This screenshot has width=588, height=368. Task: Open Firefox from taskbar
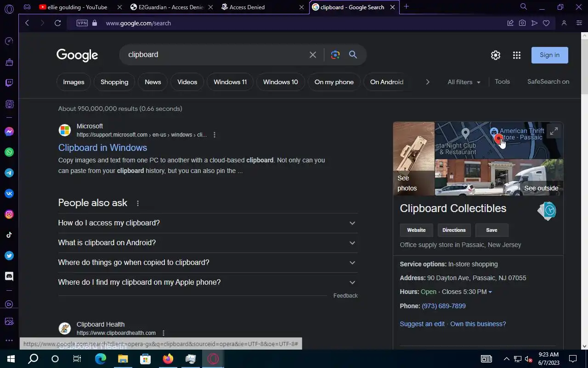(x=168, y=359)
